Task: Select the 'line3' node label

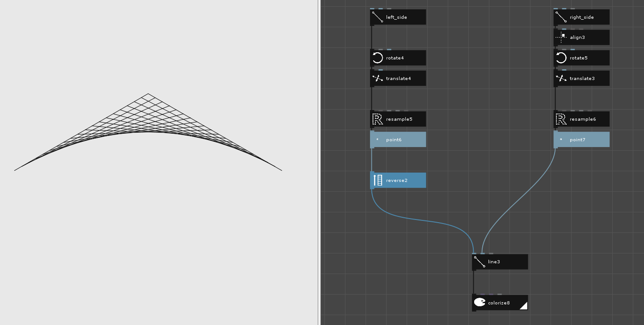Action: click(494, 262)
